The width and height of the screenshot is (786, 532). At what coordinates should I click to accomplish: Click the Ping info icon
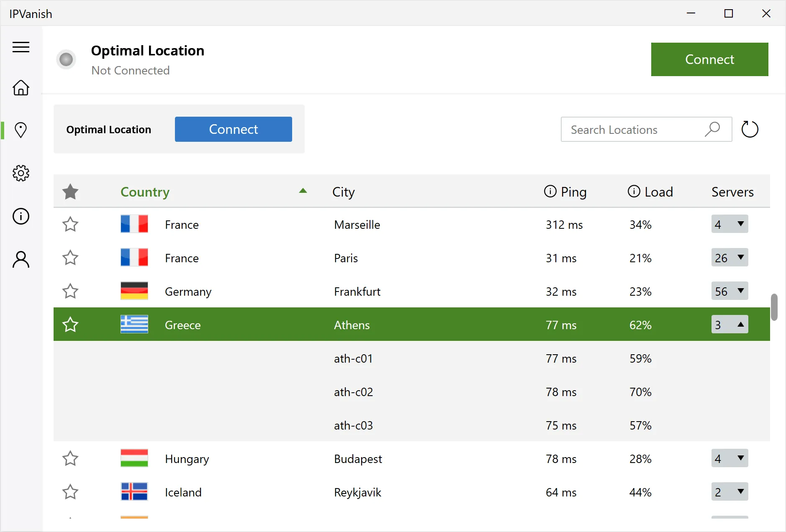pos(550,192)
